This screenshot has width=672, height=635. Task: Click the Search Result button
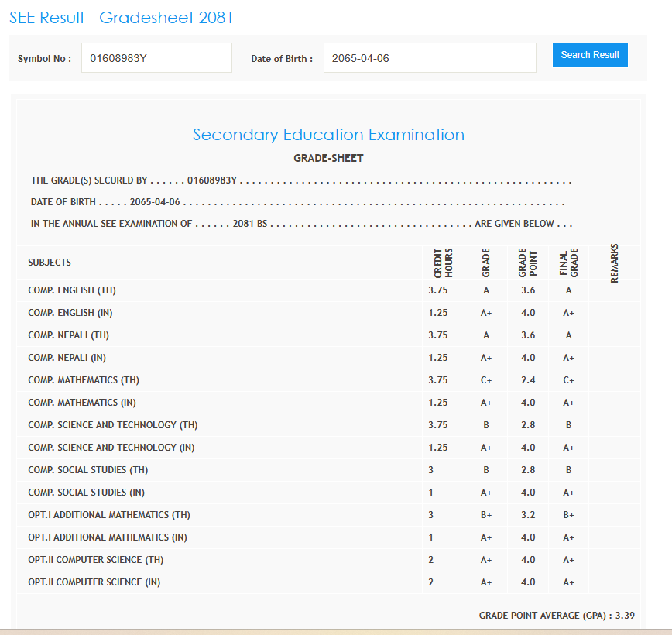click(590, 55)
